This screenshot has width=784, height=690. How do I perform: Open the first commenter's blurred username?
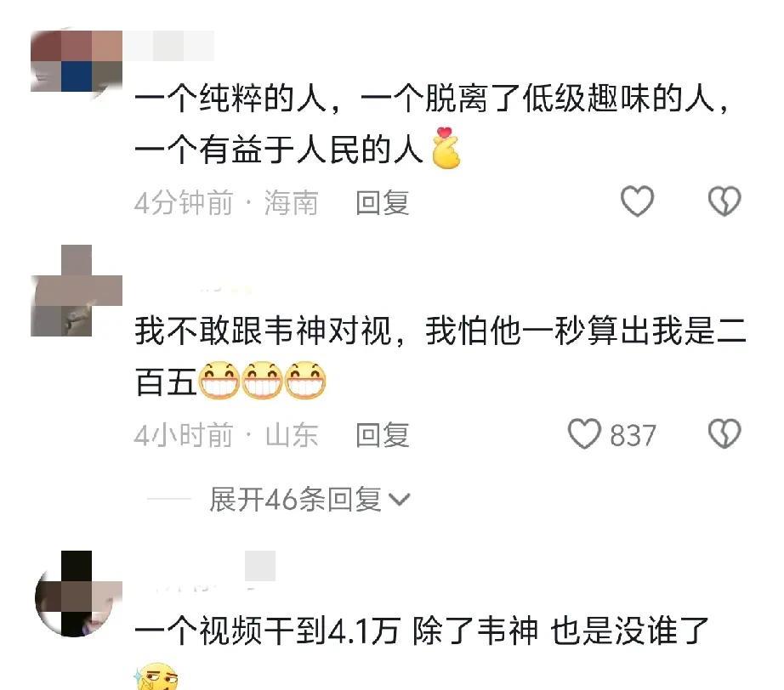tap(168, 46)
